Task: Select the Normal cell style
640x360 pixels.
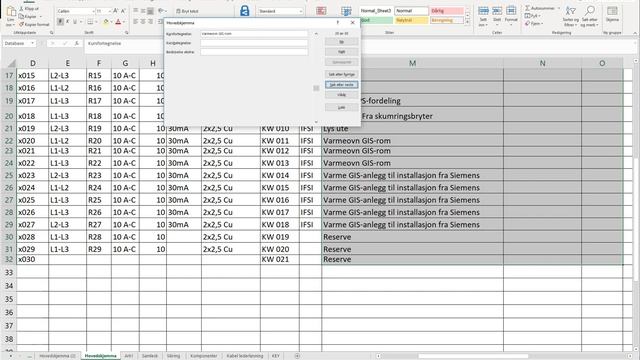Action: click(x=411, y=11)
